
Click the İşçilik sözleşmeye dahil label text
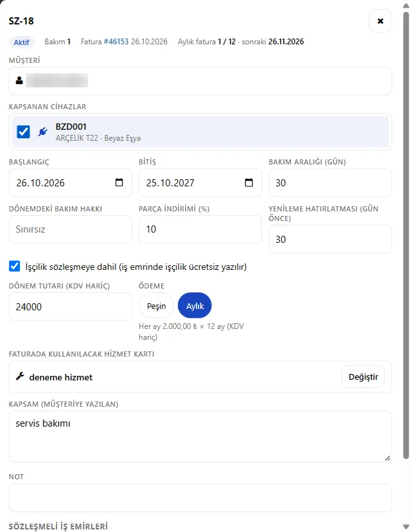tap(136, 267)
